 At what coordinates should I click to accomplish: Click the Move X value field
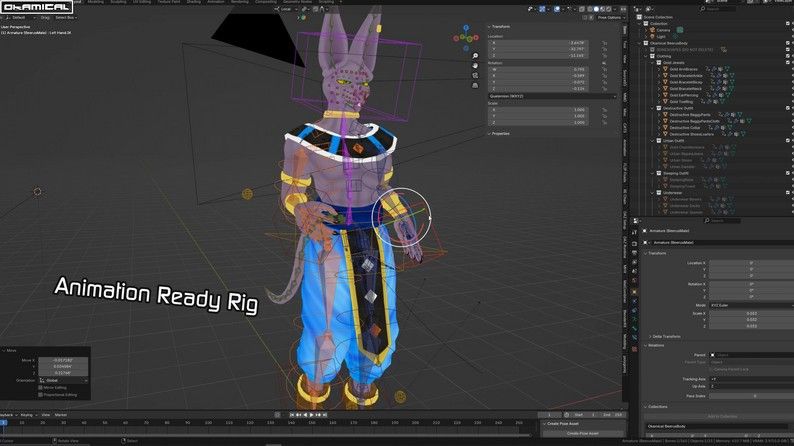(63, 360)
